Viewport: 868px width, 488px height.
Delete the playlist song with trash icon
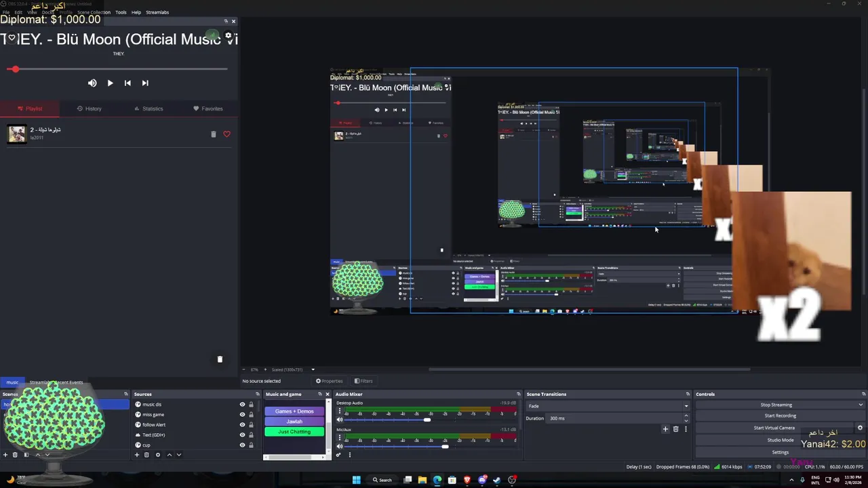[x=213, y=134]
